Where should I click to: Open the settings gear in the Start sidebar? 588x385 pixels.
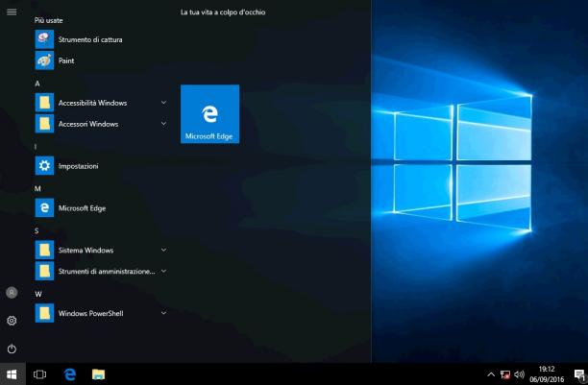point(12,321)
